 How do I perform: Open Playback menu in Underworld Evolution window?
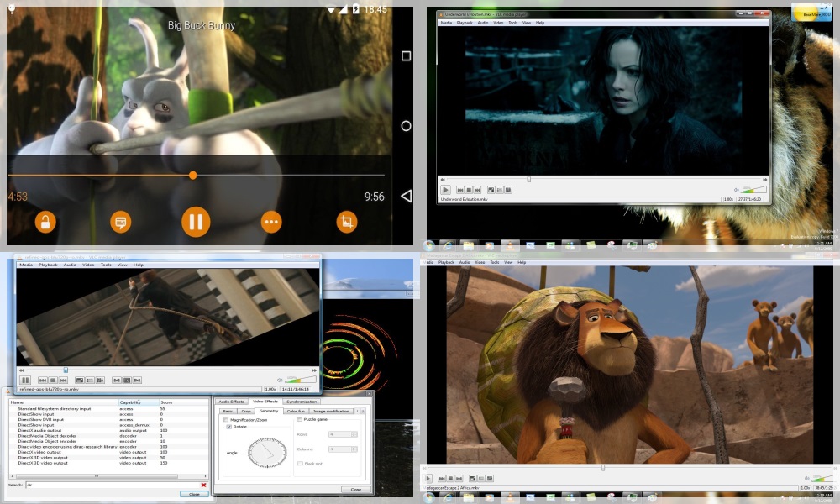[x=465, y=23]
